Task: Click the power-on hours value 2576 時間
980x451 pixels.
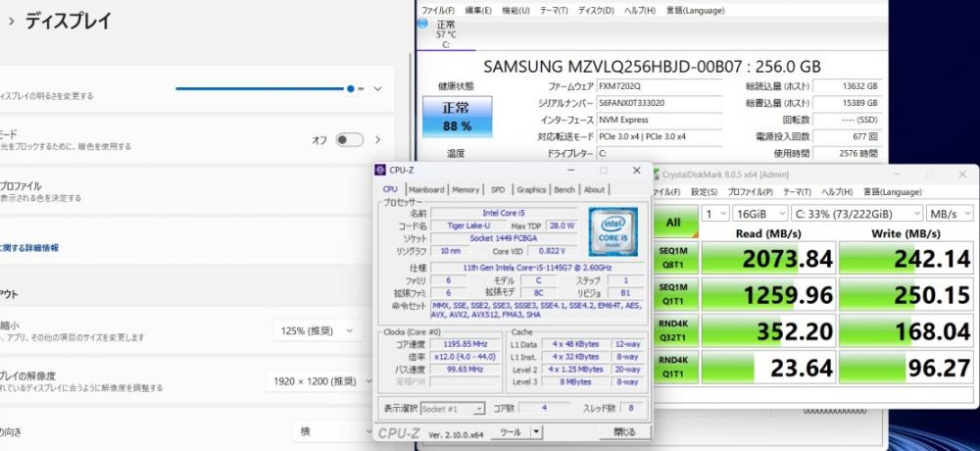Action: [x=848, y=153]
